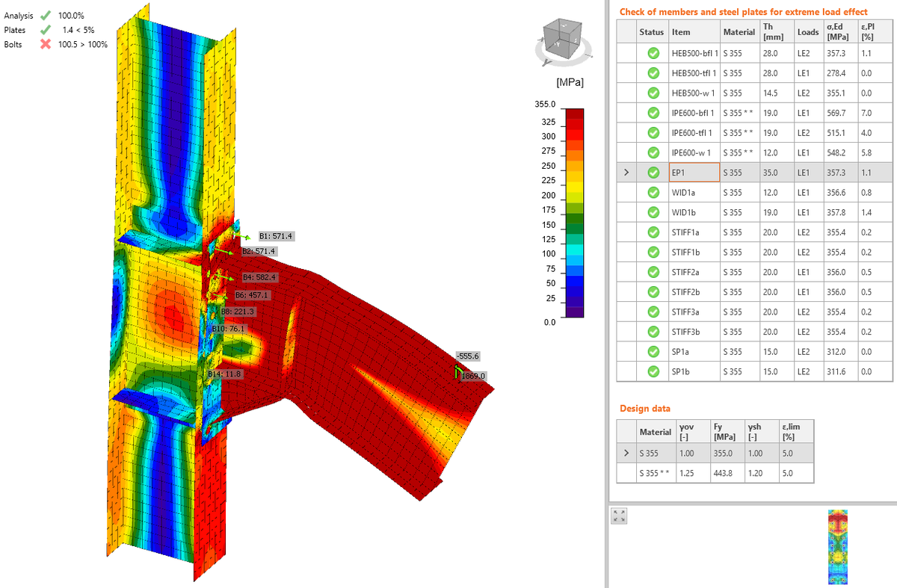
Task: Click the green check on SP1b row
Action: [x=653, y=371]
